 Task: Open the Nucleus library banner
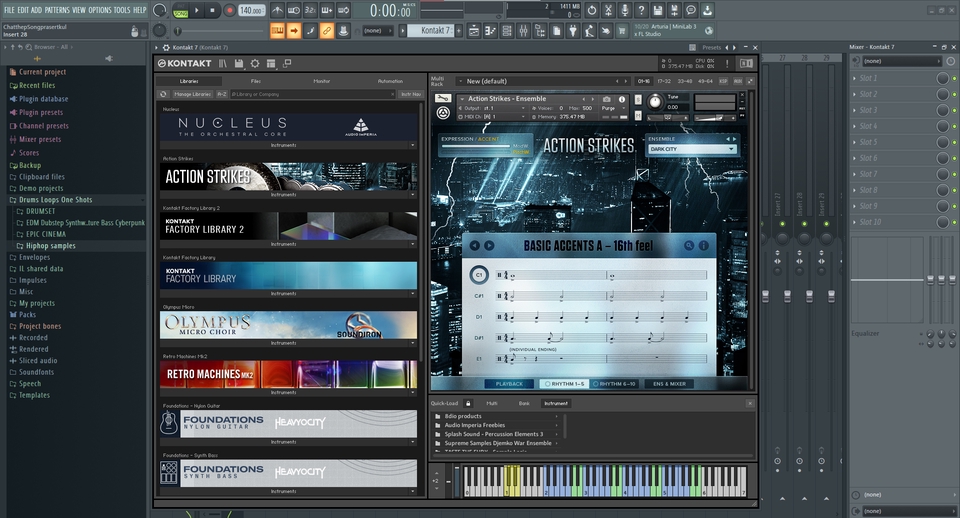point(288,127)
